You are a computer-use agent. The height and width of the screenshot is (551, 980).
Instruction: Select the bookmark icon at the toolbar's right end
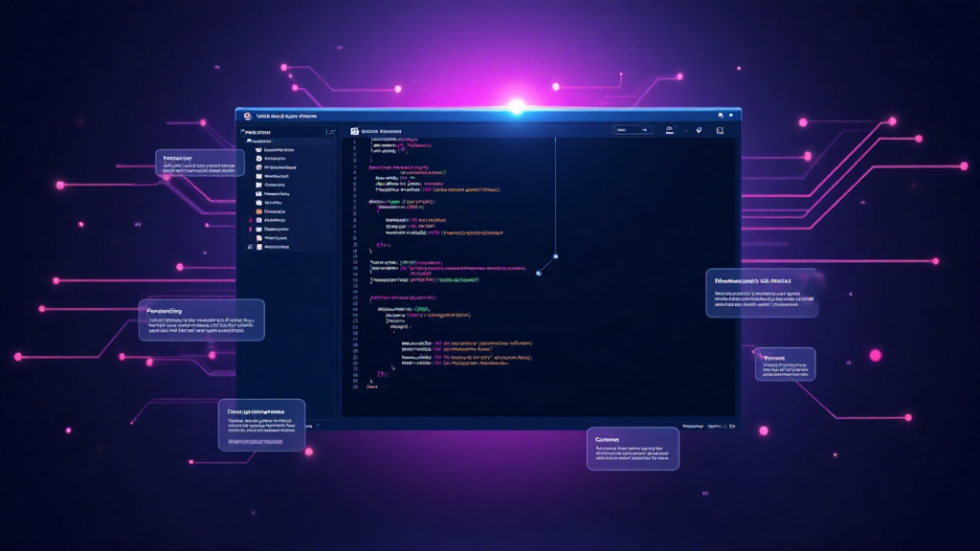[720, 130]
